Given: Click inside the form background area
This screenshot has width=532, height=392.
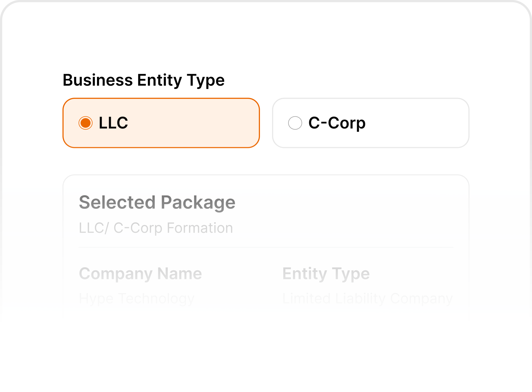Looking at the screenshot, I should 266,353.
